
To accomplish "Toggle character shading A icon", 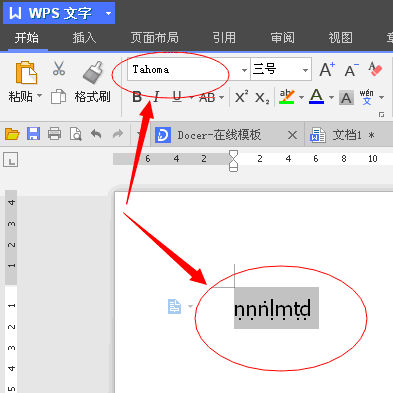I will (346, 98).
